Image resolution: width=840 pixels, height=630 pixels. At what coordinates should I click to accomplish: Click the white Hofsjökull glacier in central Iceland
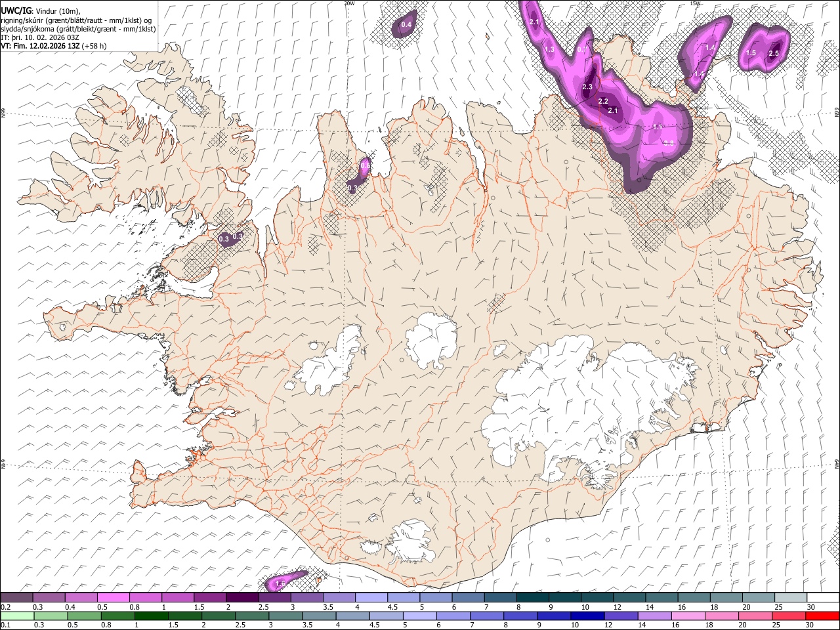pyautogui.click(x=431, y=341)
